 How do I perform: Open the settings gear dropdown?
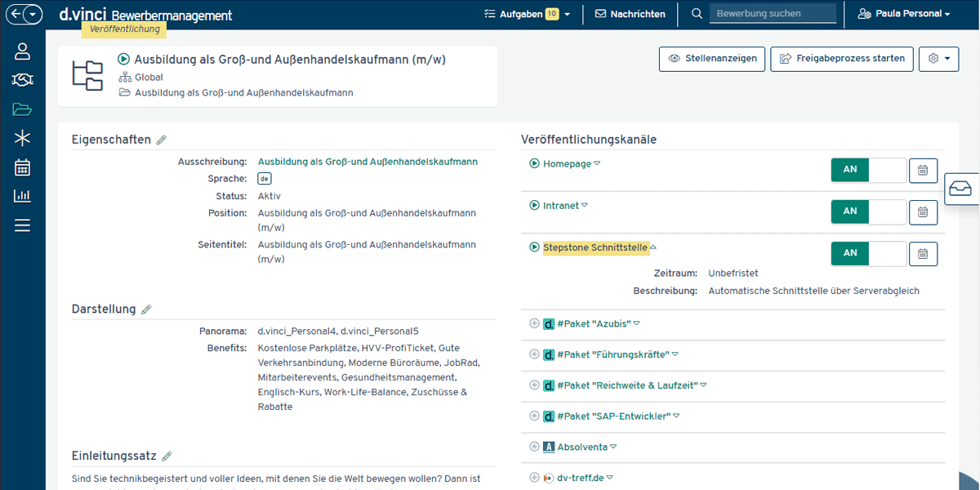(x=938, y=59)
